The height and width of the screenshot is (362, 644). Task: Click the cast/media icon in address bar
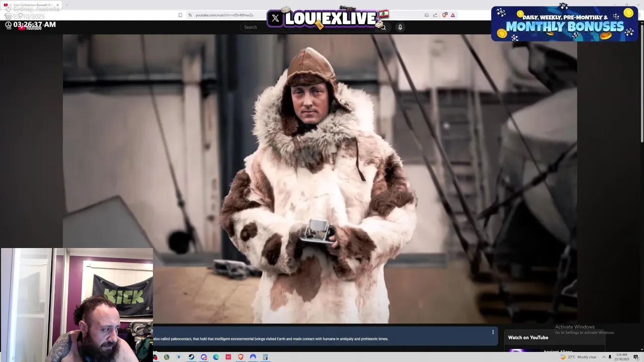427,15
